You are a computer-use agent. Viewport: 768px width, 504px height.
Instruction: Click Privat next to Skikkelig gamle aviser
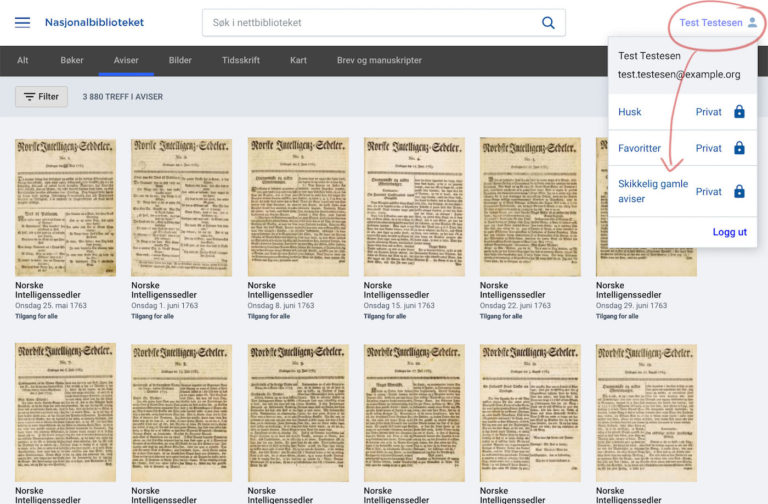pyautogui.click(x=708, y=192)
